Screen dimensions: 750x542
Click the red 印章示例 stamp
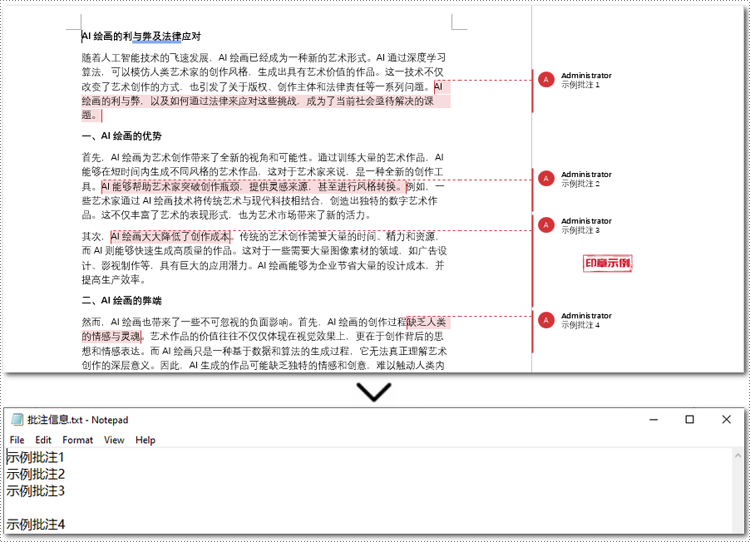pyautogui.click(x=607, y=263)
